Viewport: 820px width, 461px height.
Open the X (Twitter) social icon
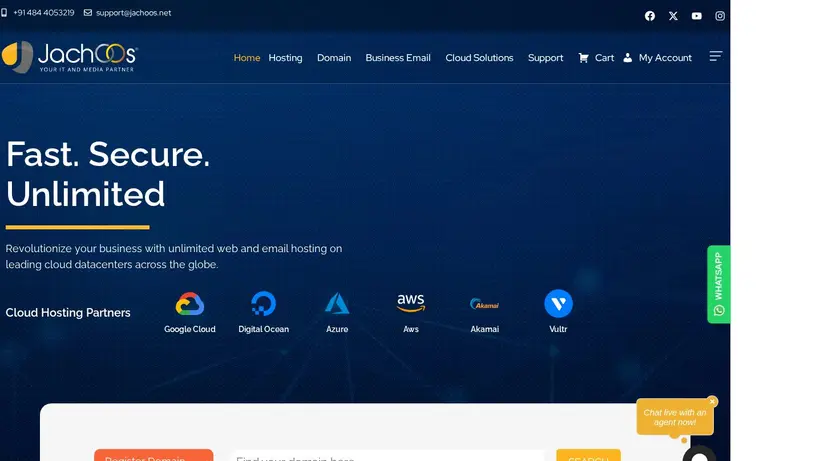[673, 16]
